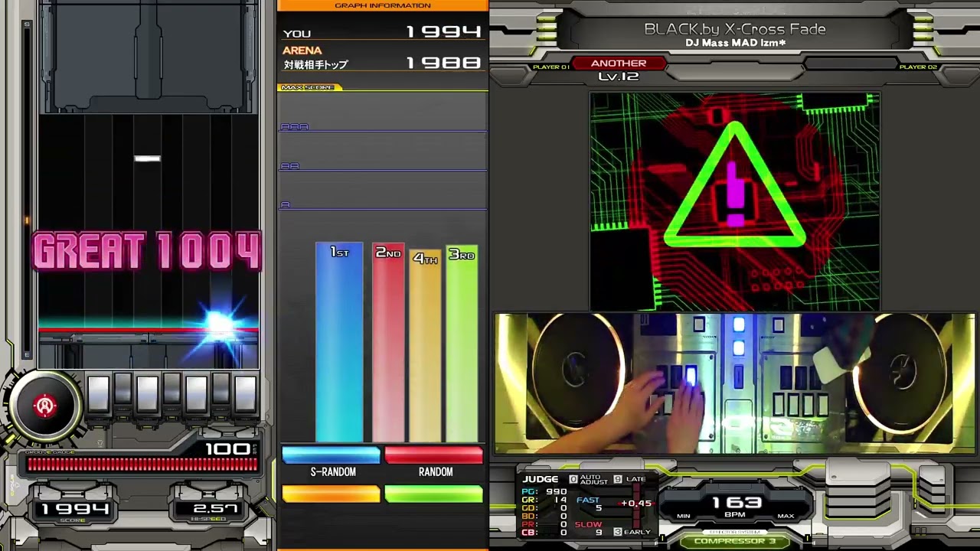Click the PLAYER 01 label

click(551, 67)
